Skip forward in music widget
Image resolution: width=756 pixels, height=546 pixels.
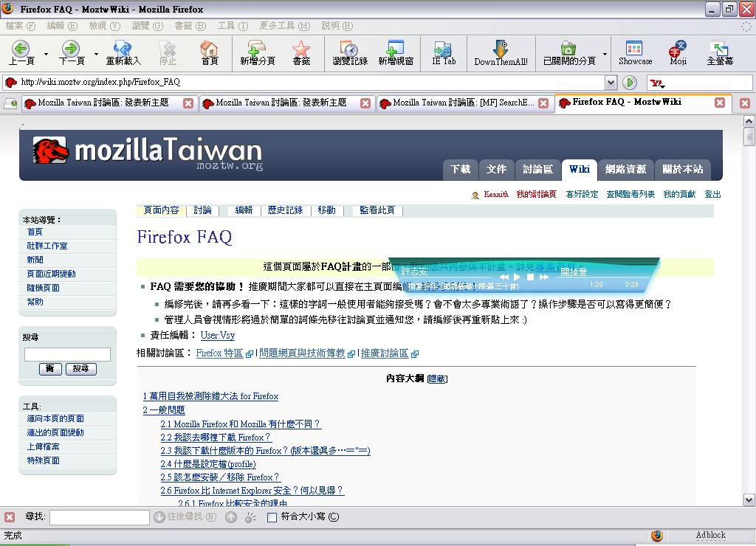[x=543, y=277]
